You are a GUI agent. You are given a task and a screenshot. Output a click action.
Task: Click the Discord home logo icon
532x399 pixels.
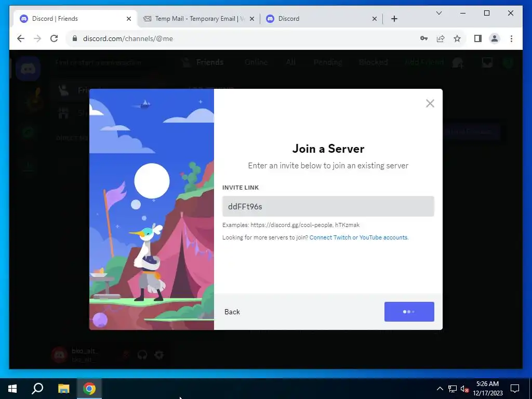[x=28, y=69]
